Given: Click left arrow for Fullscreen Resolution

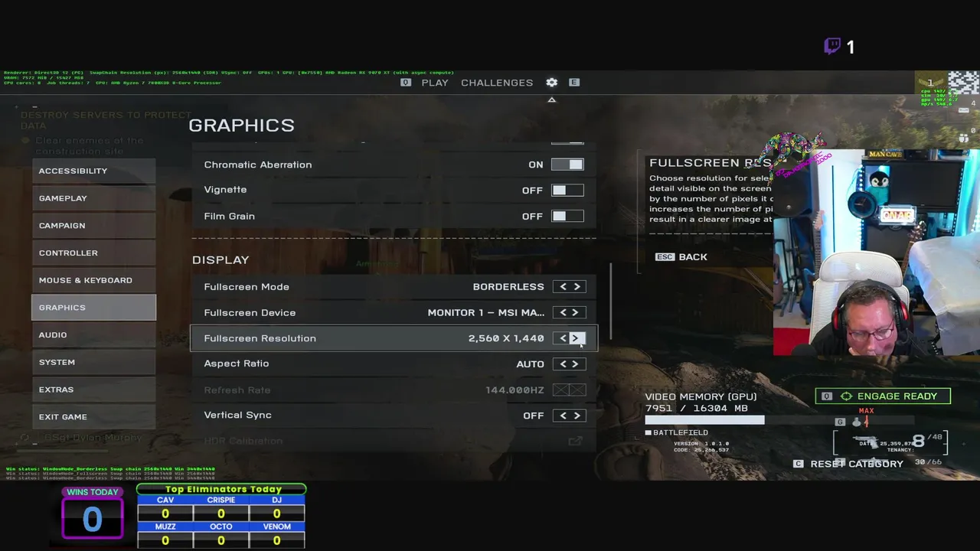Looking at the screenshot, I should 563,338.
